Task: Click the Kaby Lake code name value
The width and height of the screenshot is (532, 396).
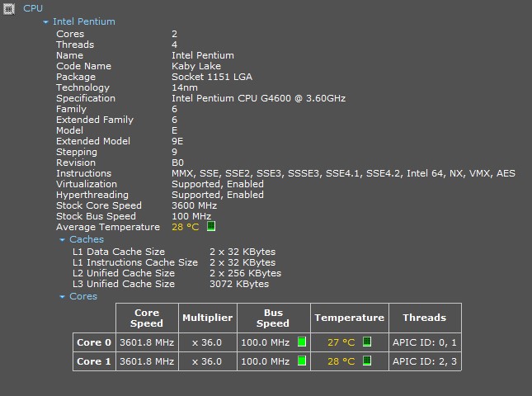Action: (196, 66)
